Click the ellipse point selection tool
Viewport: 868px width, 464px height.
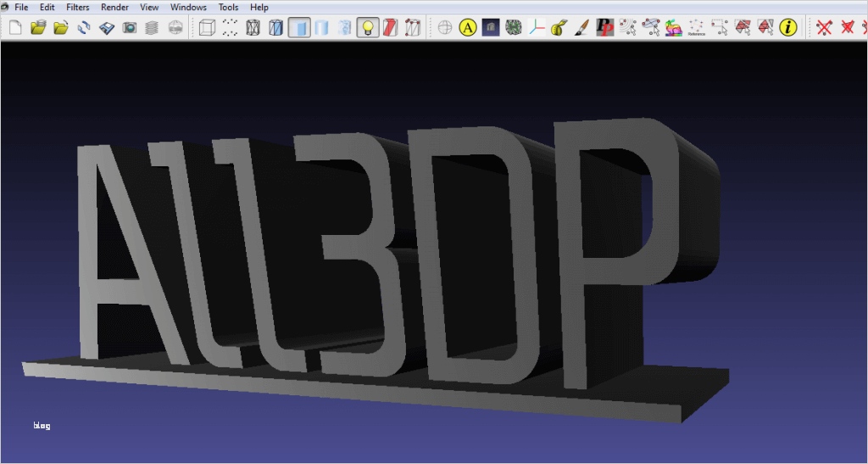650,27
